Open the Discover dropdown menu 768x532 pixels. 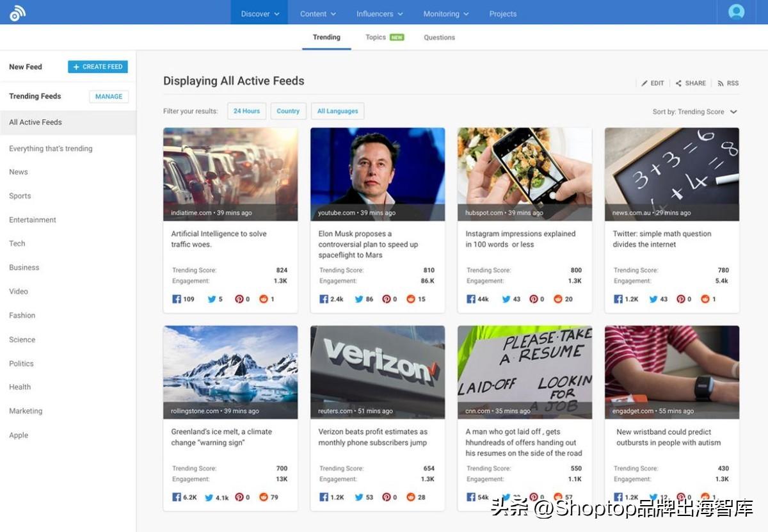point(260,13)
